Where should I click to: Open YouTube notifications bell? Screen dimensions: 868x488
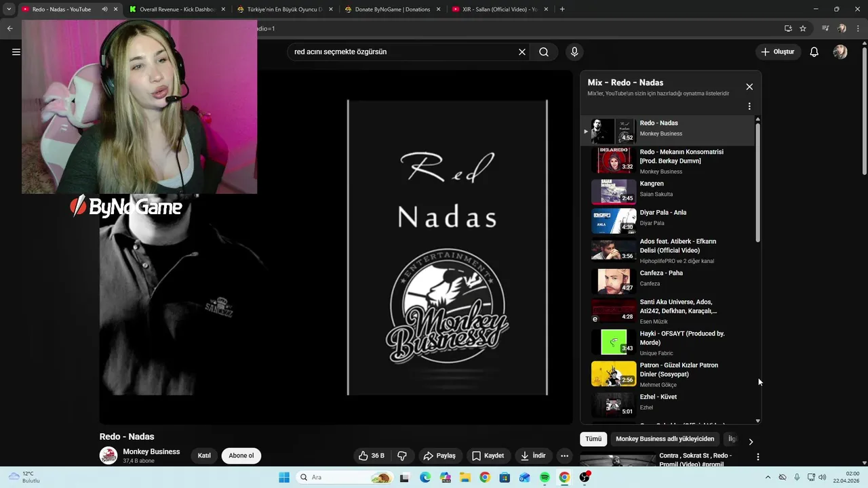point(814,52)
